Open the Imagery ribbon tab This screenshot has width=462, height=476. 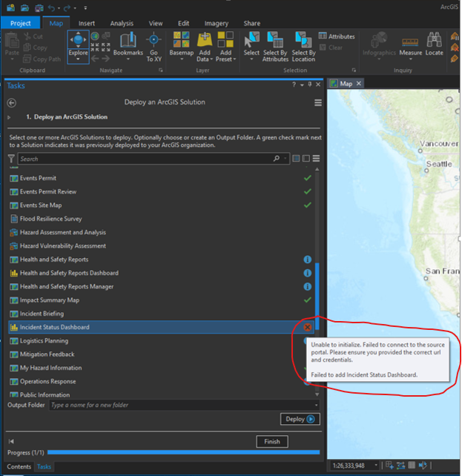(216, 24)
